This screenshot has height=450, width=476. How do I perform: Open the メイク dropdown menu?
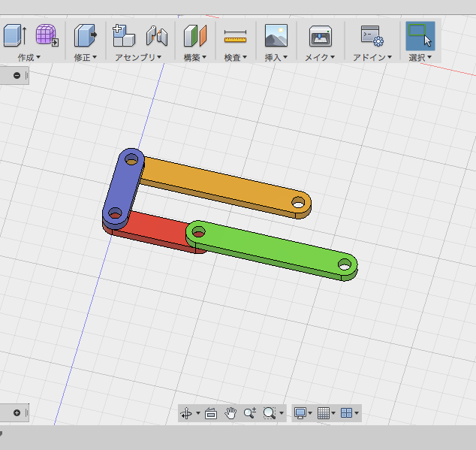point(320,57)
